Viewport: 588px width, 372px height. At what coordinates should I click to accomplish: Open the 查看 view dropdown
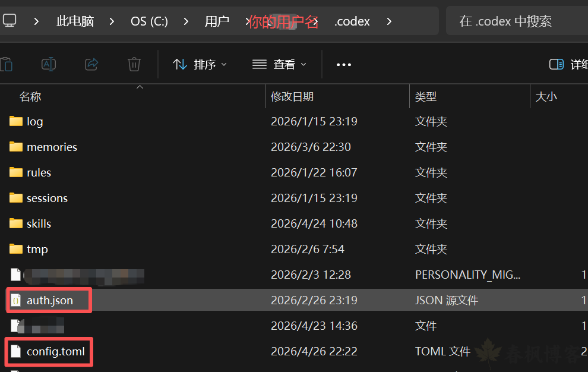279,65
